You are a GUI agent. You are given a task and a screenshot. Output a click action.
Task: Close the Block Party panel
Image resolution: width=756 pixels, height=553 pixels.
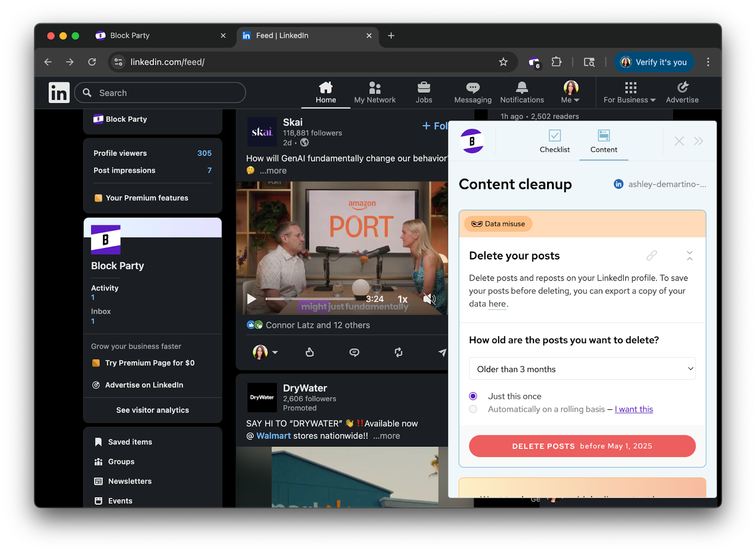[679, 141]
